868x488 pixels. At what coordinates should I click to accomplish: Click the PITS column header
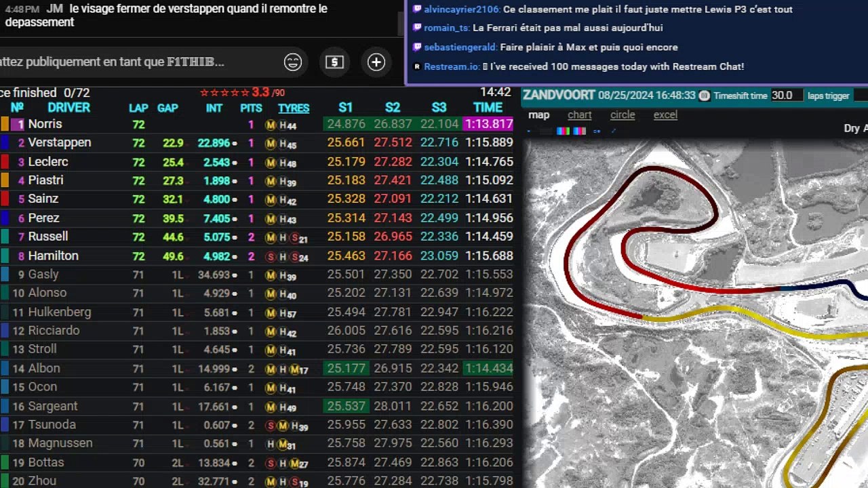click(x=251, y=108)
